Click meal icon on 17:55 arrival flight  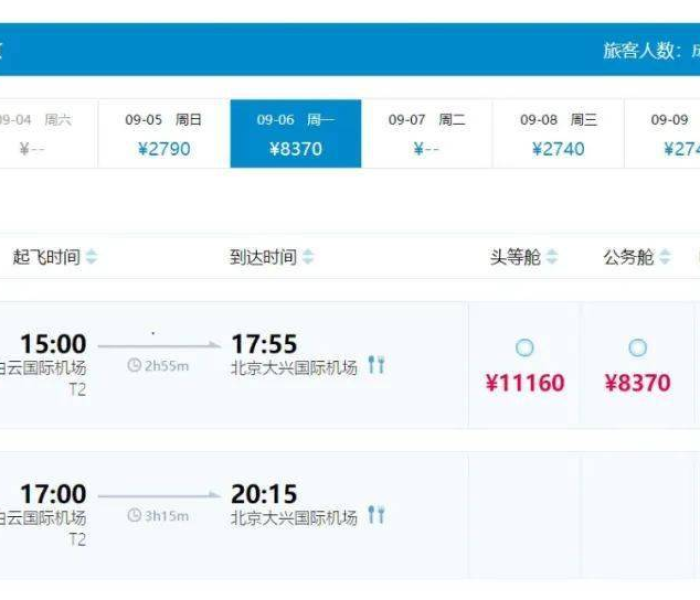tap(376, 365)
